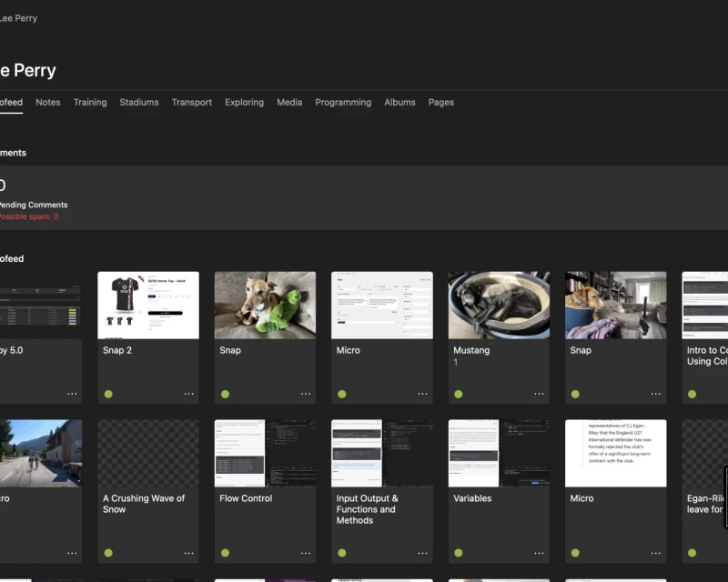Click green status dot on Mustang card
Image resolution: width=728 pixels, height=582 pixels.
[x=459, y=394]
